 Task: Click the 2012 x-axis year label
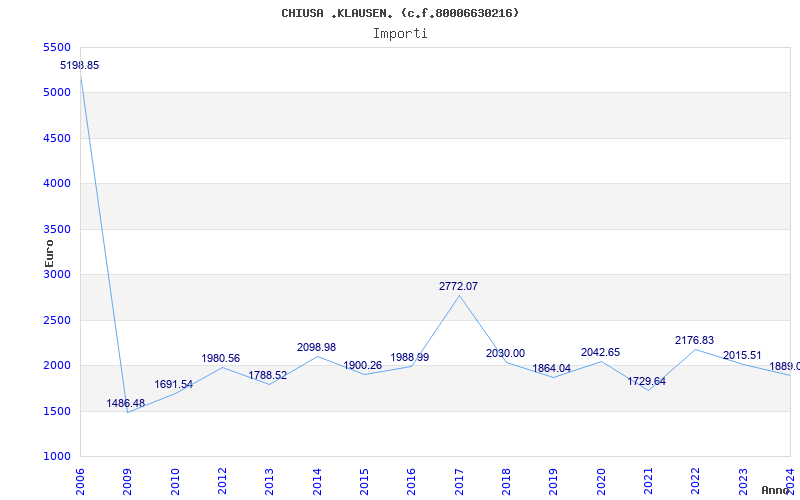[x=222, y=481]
